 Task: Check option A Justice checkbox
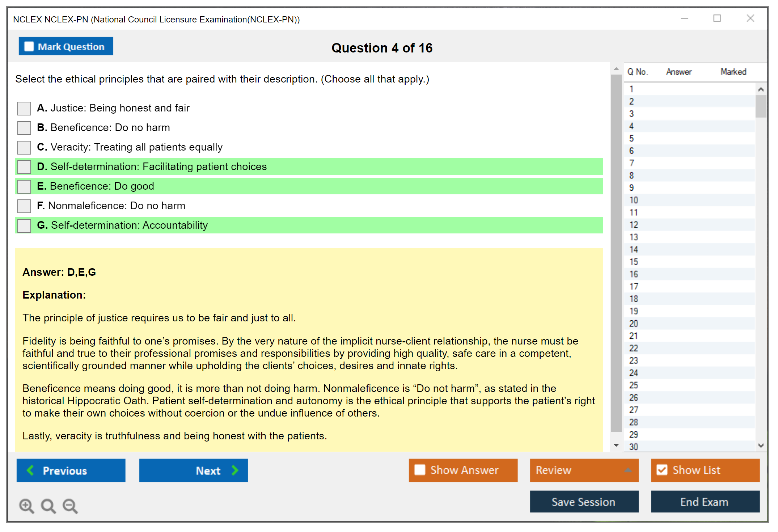[24, 108]
